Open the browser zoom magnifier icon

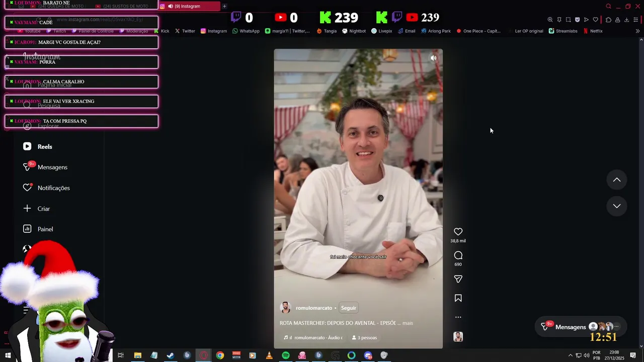click(x=550, y=20)
